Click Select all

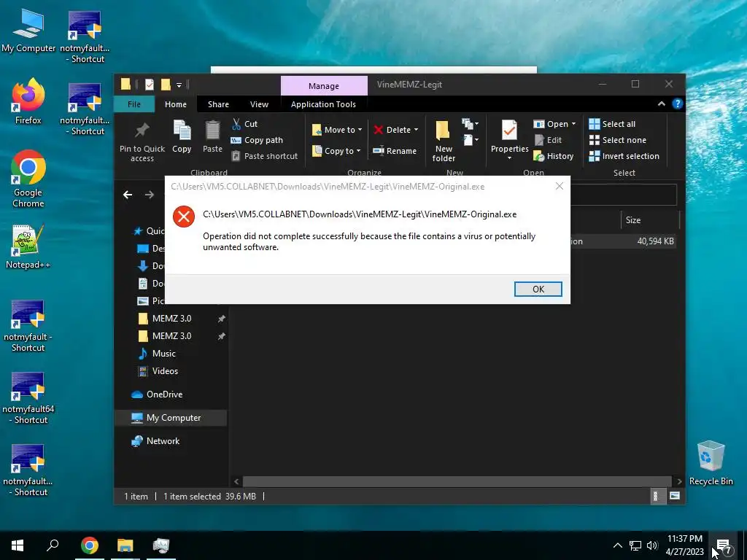pyautogui.click(x=612, y=124)
